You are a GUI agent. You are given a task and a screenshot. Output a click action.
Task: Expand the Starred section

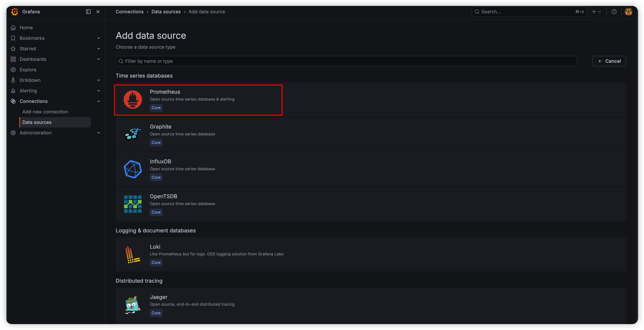tap(99, 49)
